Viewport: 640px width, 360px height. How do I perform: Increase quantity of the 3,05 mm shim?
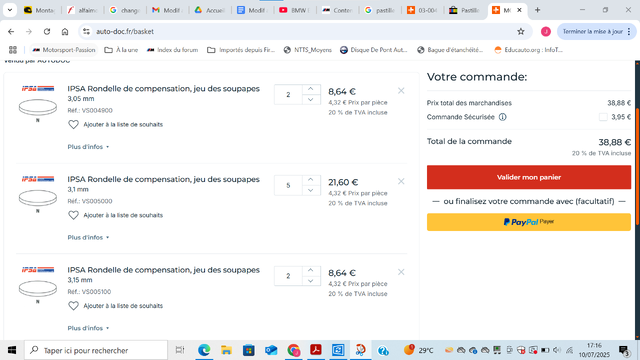311,89
